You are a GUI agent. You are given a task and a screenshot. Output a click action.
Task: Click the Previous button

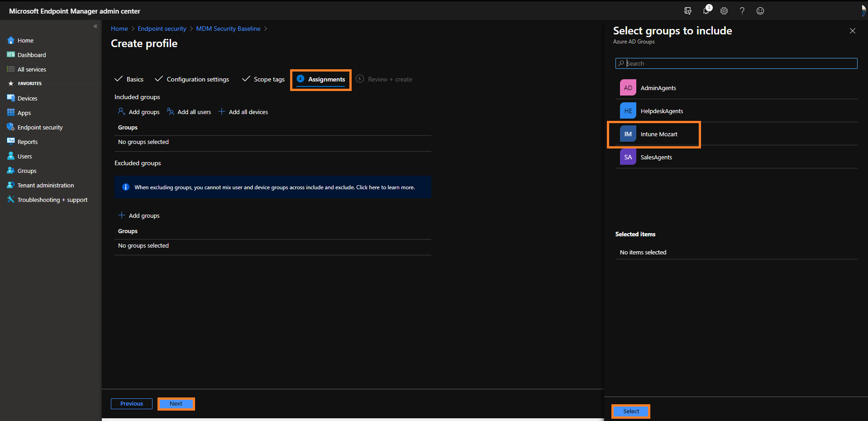[132, 404]
